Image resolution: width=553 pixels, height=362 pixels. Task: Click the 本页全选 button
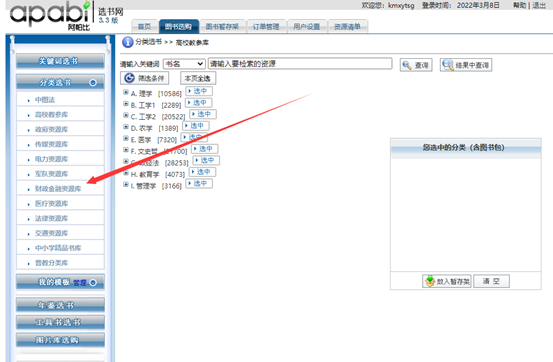[x=198, y=78]
